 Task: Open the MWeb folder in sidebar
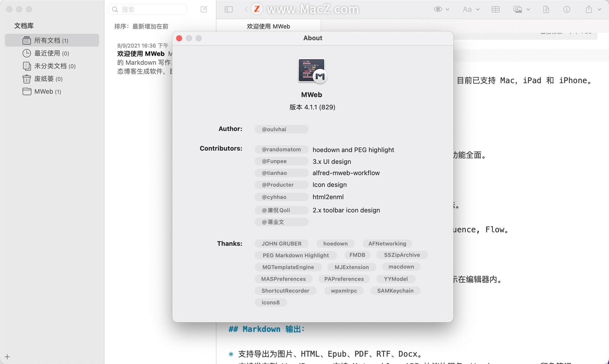[x=52, y=92]
